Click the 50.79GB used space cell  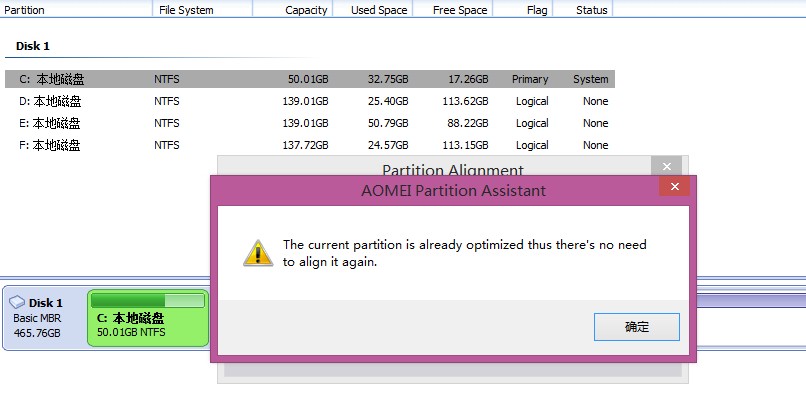pyautogui.click(x=388, y=123)
